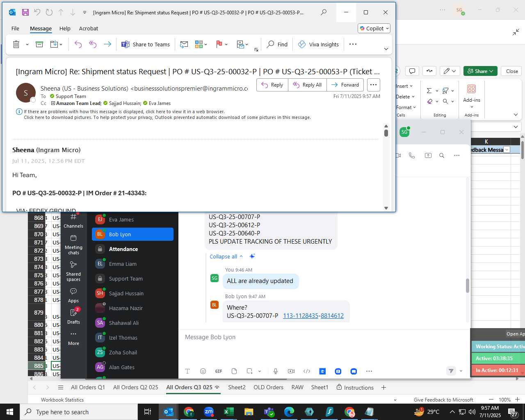Click the Message Bob Lyon input box
Screen dimensions: 525x420
324,337
